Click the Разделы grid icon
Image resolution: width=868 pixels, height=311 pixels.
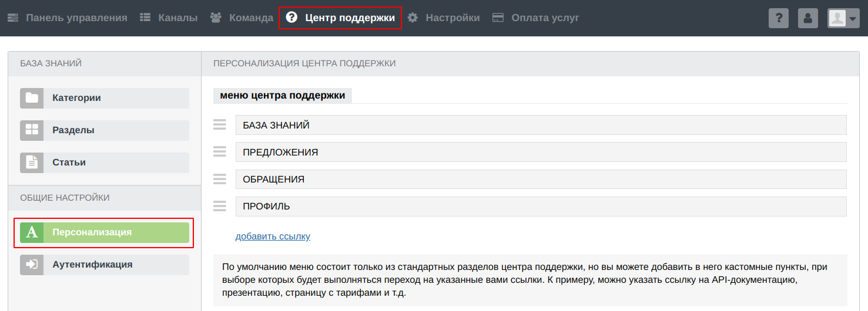[32, 130]
